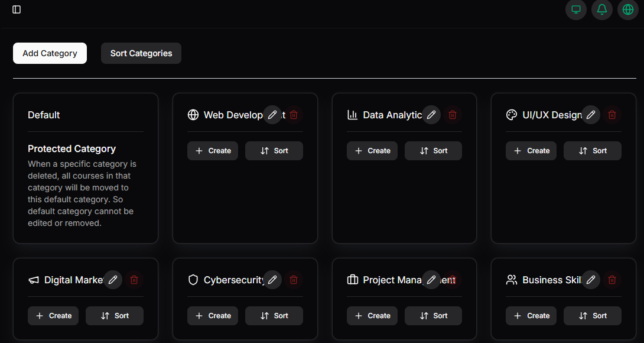The image size is (644, 343).
Task: Sort items in Data Analytics category
Action: pyautogui.click(x=433, y=151)
